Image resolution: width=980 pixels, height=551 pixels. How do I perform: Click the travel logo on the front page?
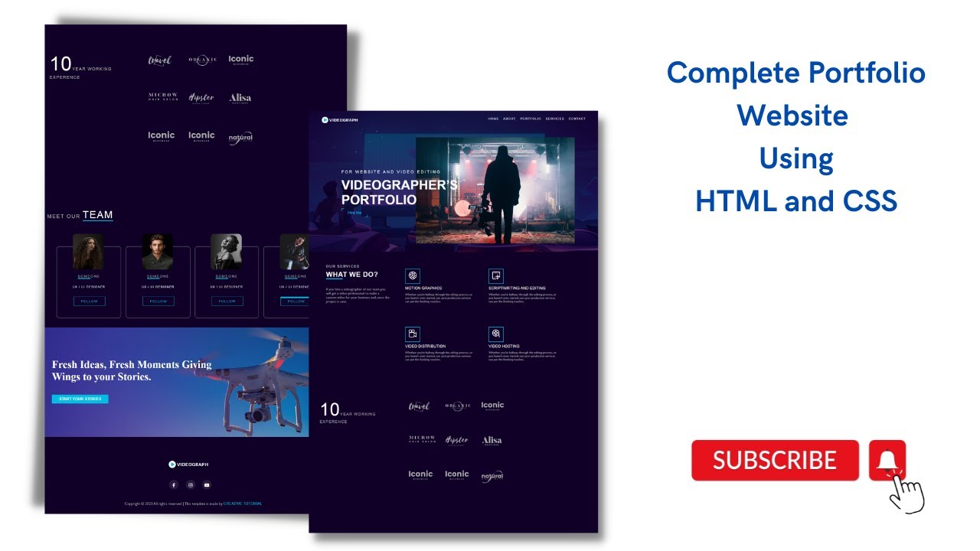click(x=420, y=406)
